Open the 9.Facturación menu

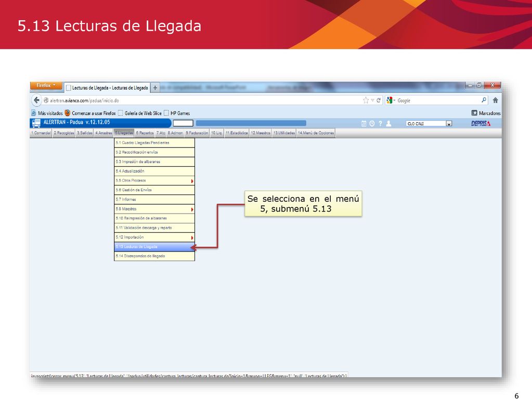pyautogui.click(x=197, y=133)
